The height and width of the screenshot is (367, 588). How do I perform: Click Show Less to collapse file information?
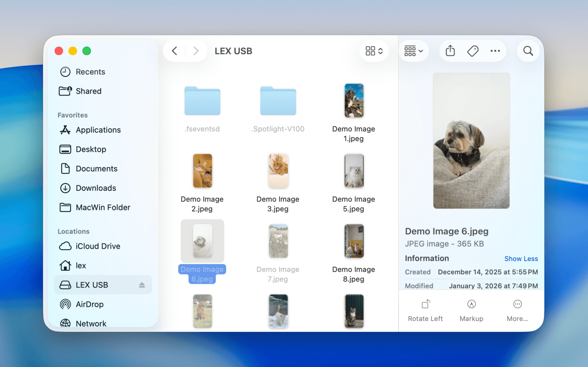[521, 259]
